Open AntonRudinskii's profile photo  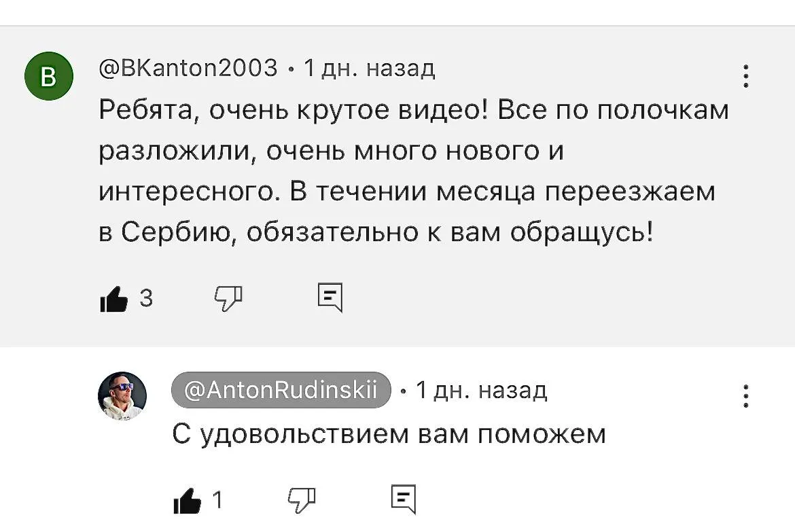coord(122,395)
